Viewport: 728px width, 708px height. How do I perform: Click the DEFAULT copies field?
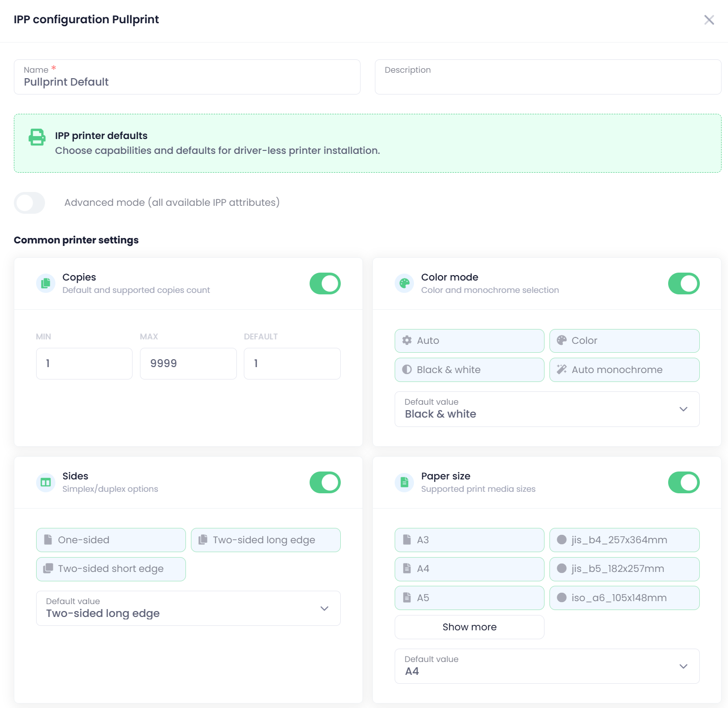click(292, 364)
